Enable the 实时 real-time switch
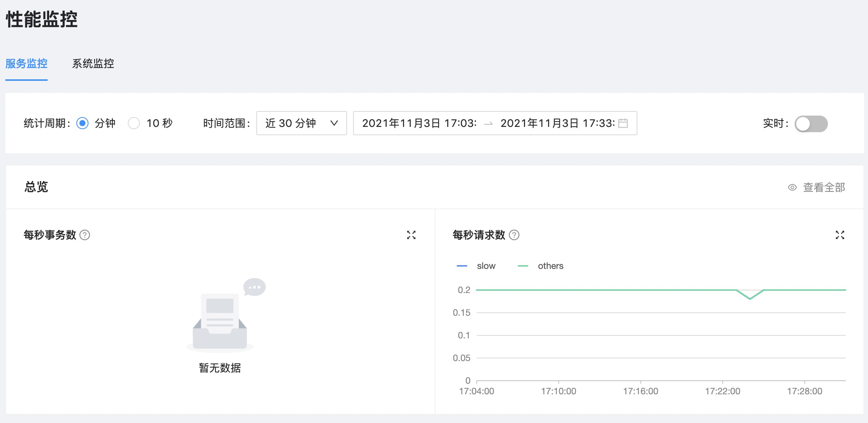This screenshot has width=868, height=423. click(x=811, y=124)
